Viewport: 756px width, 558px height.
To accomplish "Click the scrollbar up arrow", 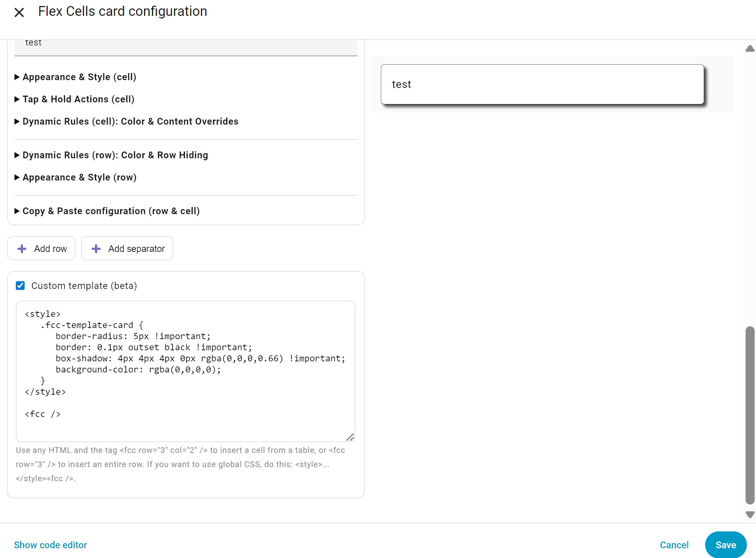I will pyautogui.click(x=750, y=49).
